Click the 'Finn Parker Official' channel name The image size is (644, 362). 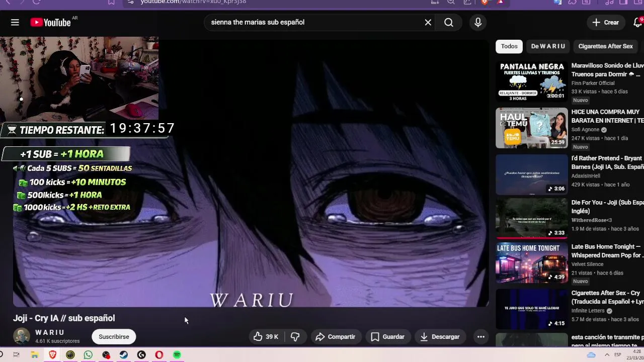pos(593,83)
